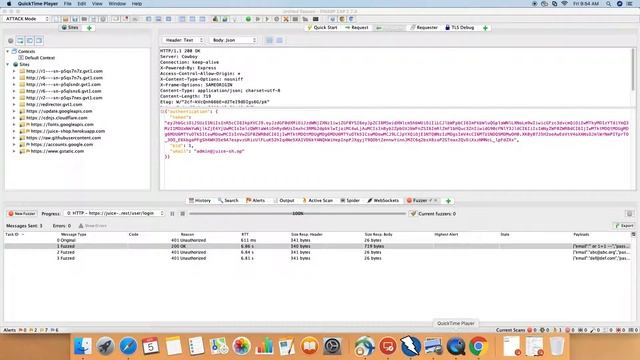Click the fuzzer progress bar at 100%
The width and height of the screenshot is (640, 360).
coord(298,213)
